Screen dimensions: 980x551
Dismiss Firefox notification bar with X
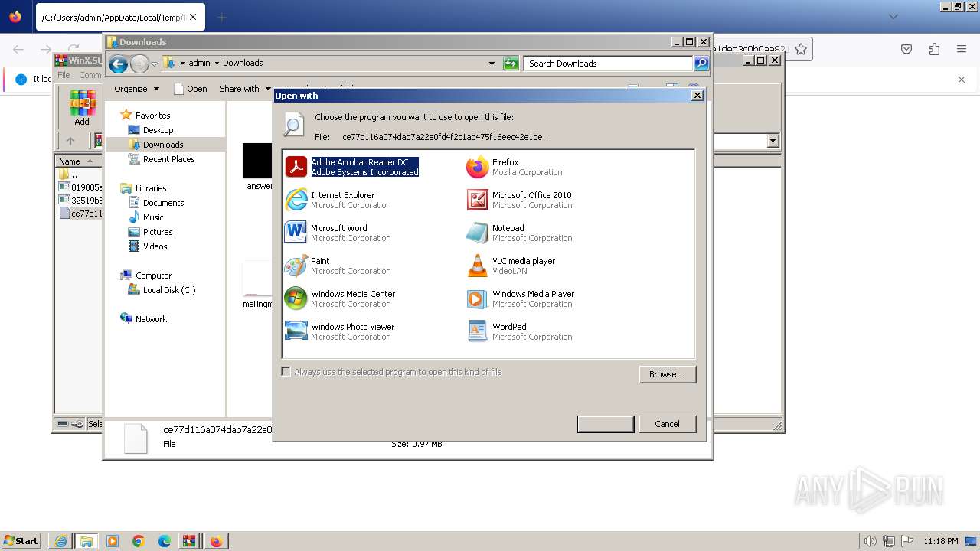pos(962,79)
